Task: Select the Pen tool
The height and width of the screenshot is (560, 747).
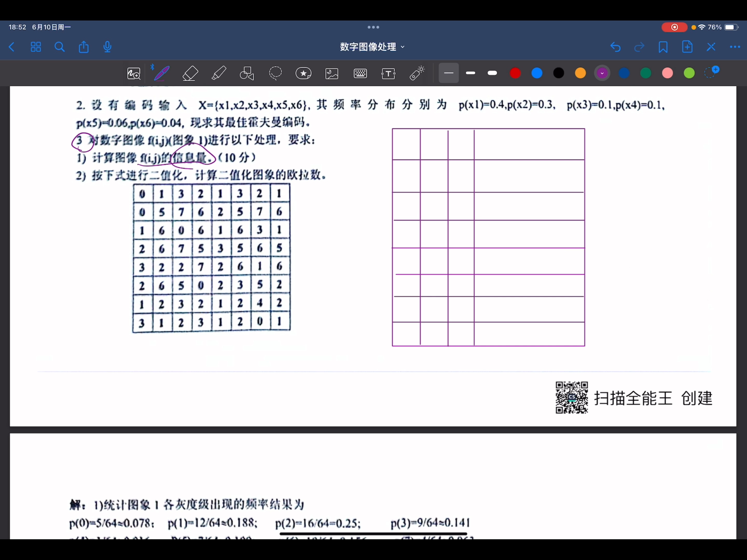Action: 161,73
